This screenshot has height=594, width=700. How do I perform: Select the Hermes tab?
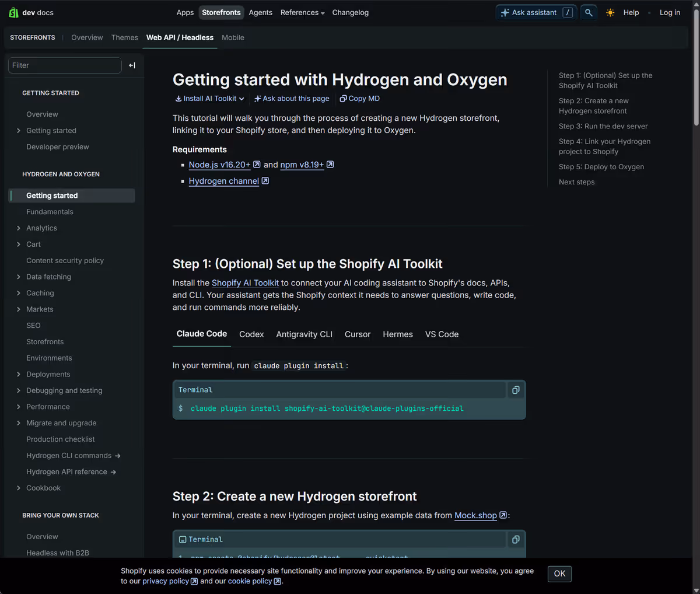pos(398,334)
